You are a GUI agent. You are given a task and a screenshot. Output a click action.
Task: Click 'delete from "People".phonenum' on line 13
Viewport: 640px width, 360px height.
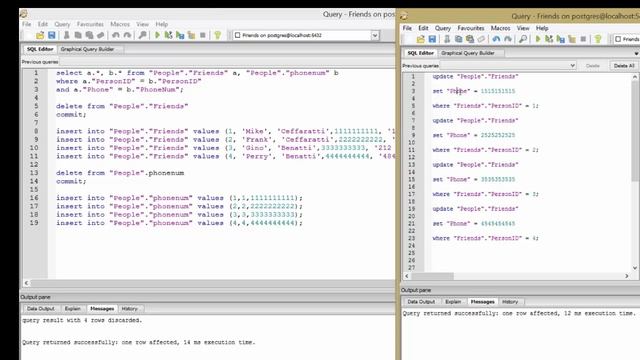click(x=120, y=173)
